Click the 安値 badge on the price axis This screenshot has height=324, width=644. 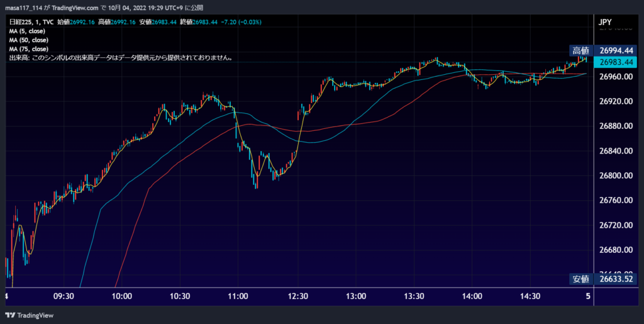click(581, 279)
